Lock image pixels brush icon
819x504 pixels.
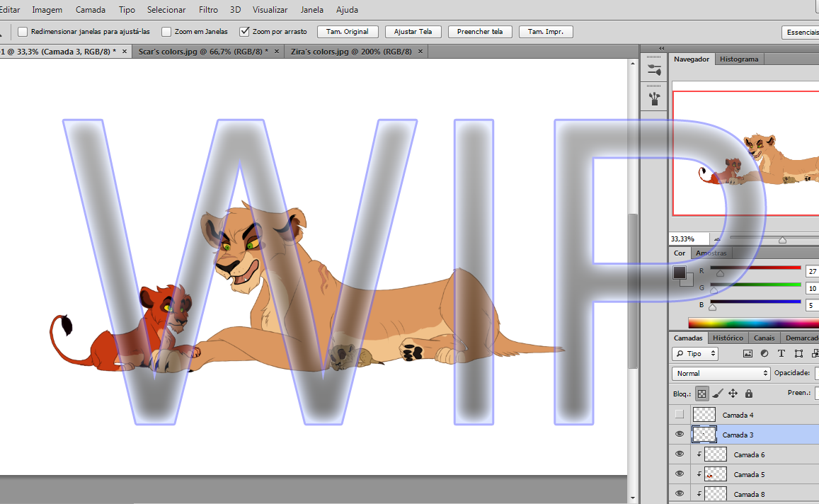coord(718,394)
